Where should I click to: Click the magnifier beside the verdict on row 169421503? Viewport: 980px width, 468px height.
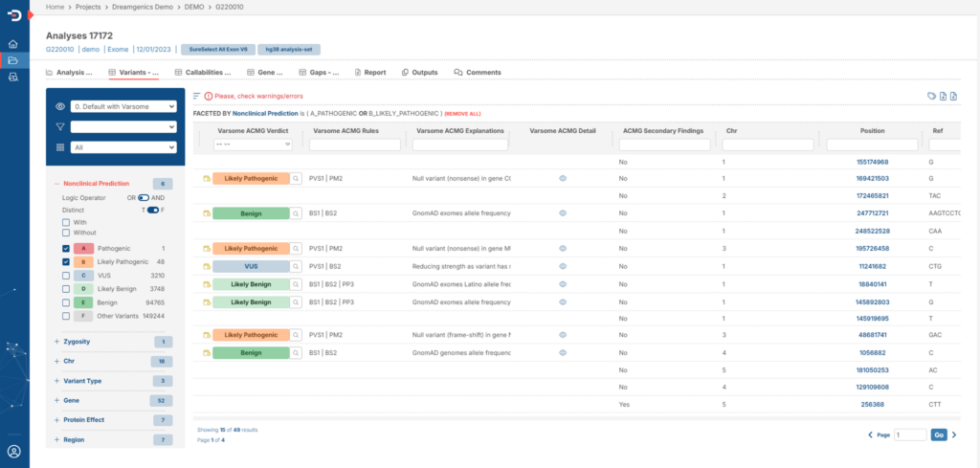296,179
